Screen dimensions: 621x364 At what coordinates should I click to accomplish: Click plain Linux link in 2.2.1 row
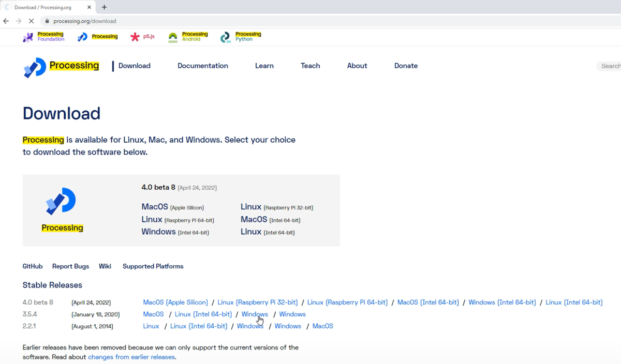coord(151,326)
